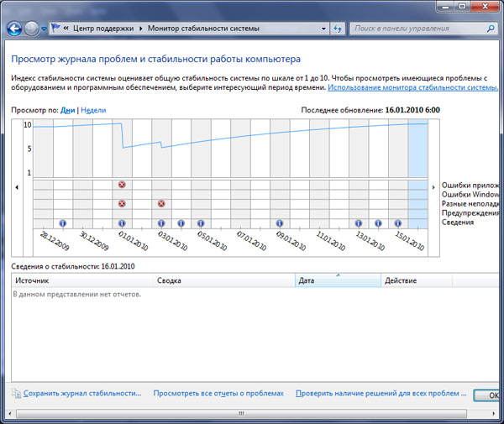
Task: Click the horizontal scrollbar thumb
Action: tap(241, 414)
